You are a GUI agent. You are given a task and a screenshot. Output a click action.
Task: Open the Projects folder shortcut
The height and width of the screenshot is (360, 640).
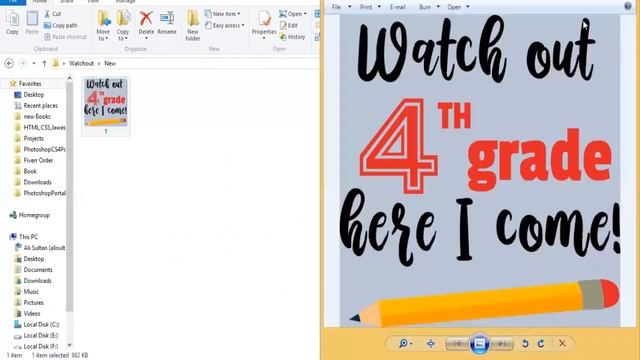coord(33,138)
